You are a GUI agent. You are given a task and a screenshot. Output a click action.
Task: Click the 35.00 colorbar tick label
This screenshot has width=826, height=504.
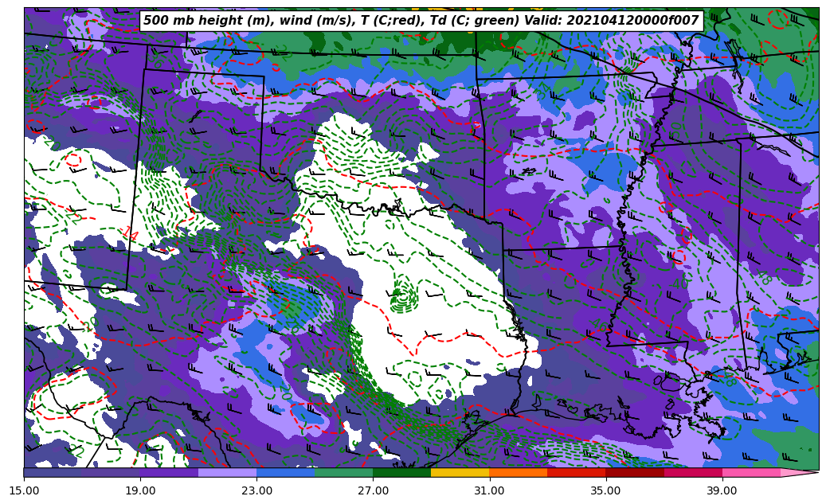pos(605,490)
